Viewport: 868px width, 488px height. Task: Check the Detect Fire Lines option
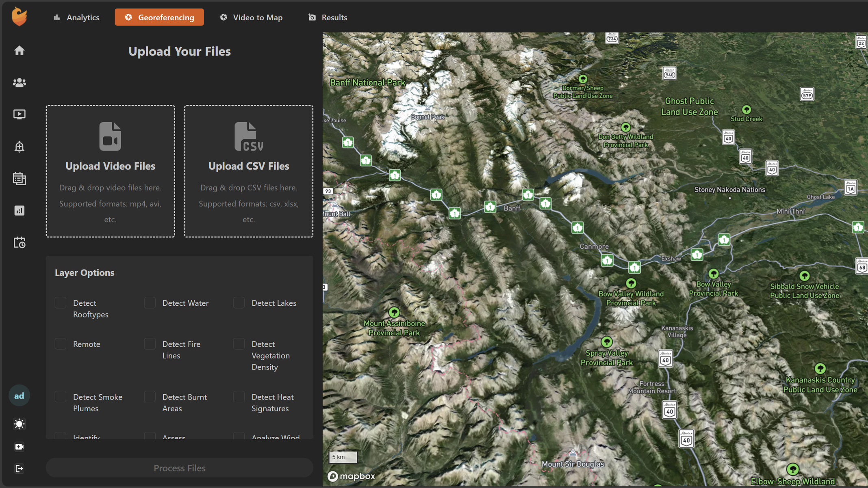[x=150, y=344]
